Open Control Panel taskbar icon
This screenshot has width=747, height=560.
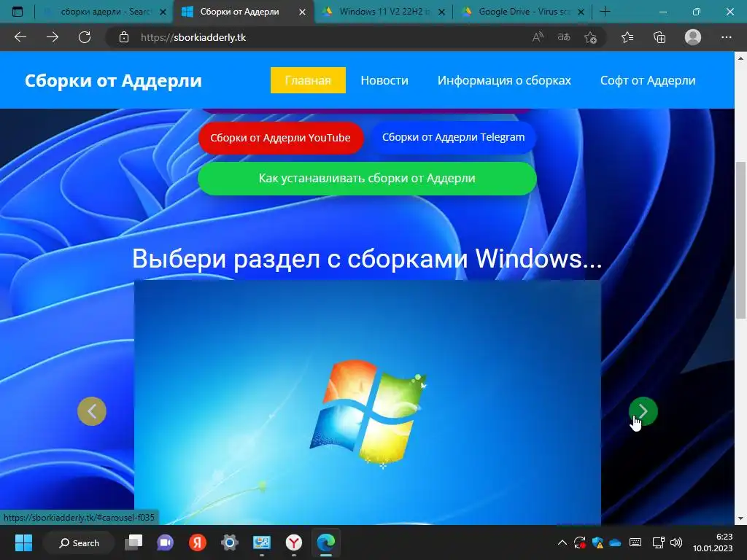[262, 542]
